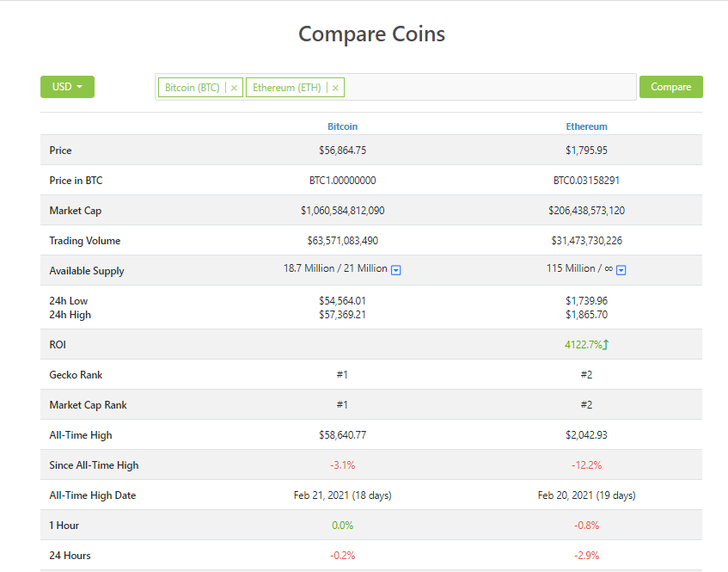Click Ethereum since all-time high -12.2%
Screen dimensions: 728x572
coord(586,465)
